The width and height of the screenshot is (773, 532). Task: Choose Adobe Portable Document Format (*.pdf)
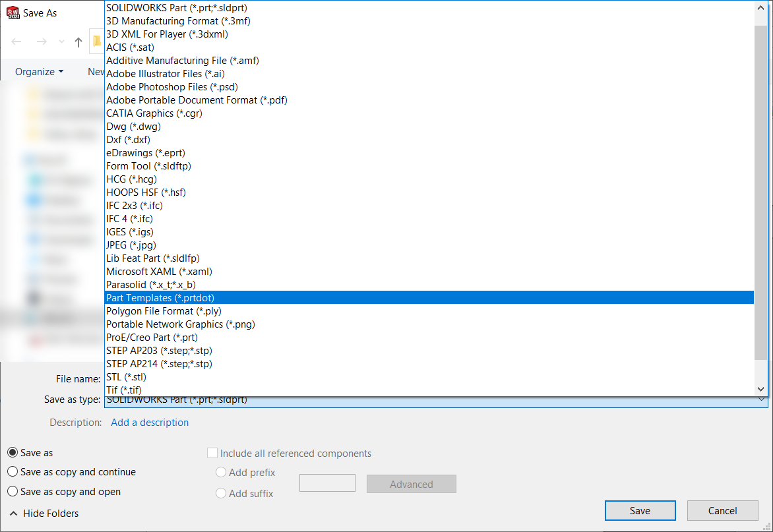(197, 100)
